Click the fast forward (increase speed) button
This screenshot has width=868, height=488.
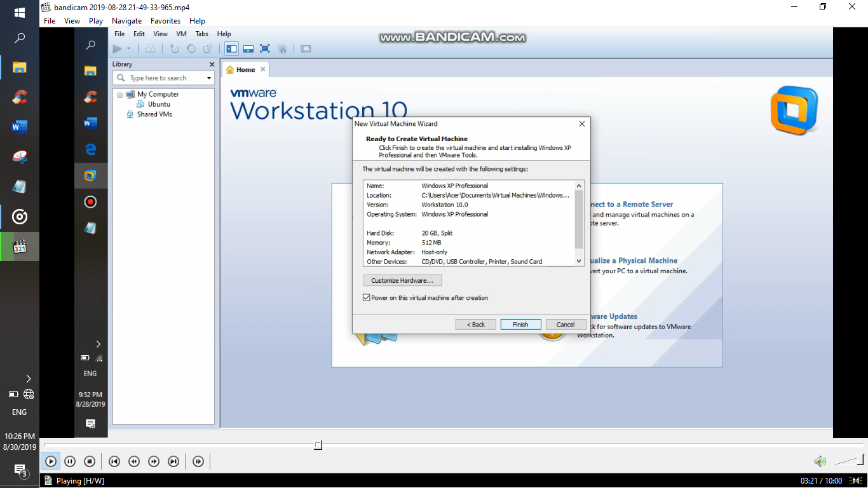pyautogui.click(x=154, y=461)
